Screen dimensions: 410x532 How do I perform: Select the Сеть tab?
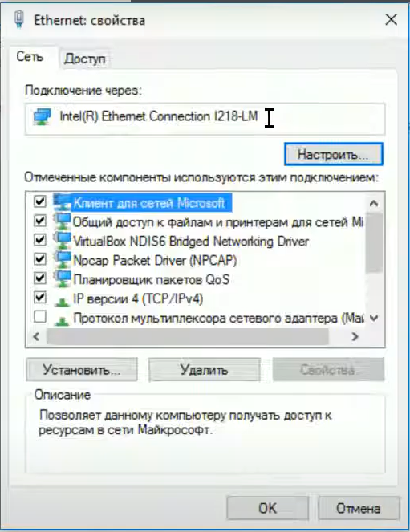click(30, 57)
